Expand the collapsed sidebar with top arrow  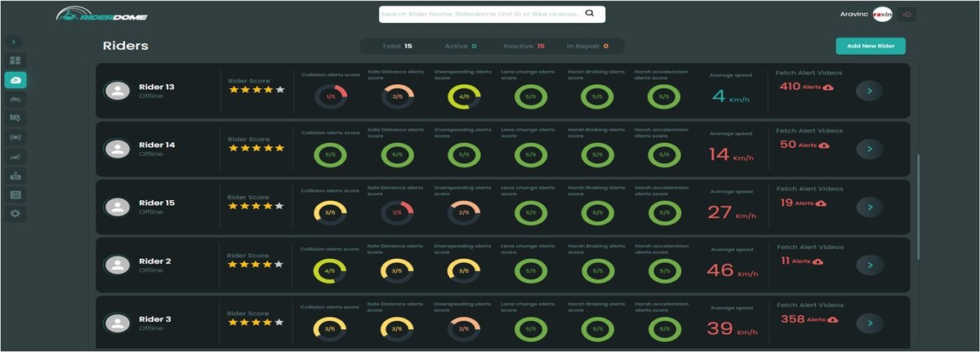[15, 42]
